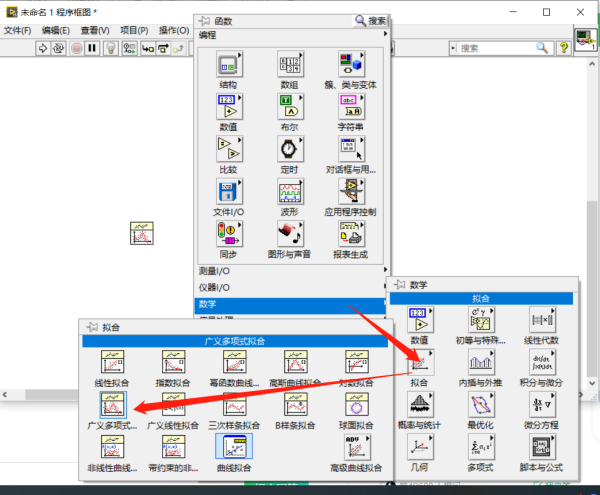The width and height of the screenshot is (600, 495).
Task: Click the yellow help question mark button
Action: (564, 48)
